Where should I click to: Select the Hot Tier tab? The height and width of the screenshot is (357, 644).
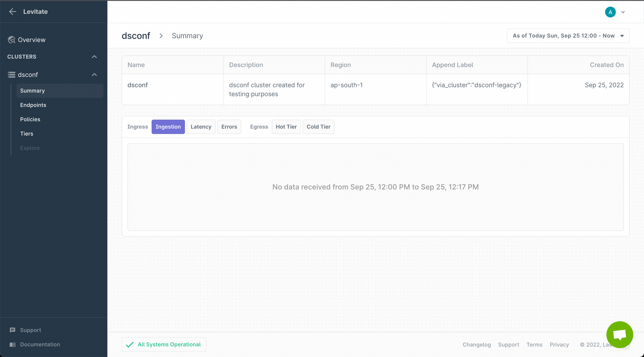click(x=286, y=127)
